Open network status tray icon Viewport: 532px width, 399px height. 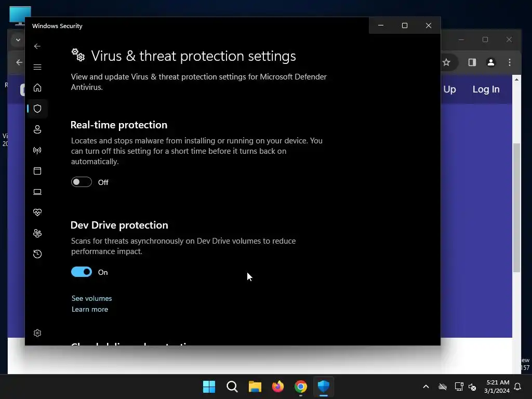pos(459,387)
